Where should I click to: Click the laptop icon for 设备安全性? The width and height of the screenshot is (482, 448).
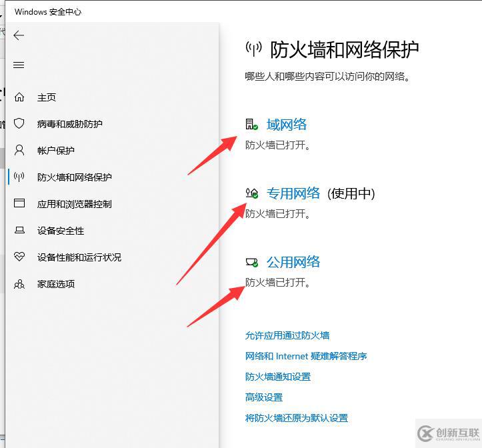click(x=19, y=230)
